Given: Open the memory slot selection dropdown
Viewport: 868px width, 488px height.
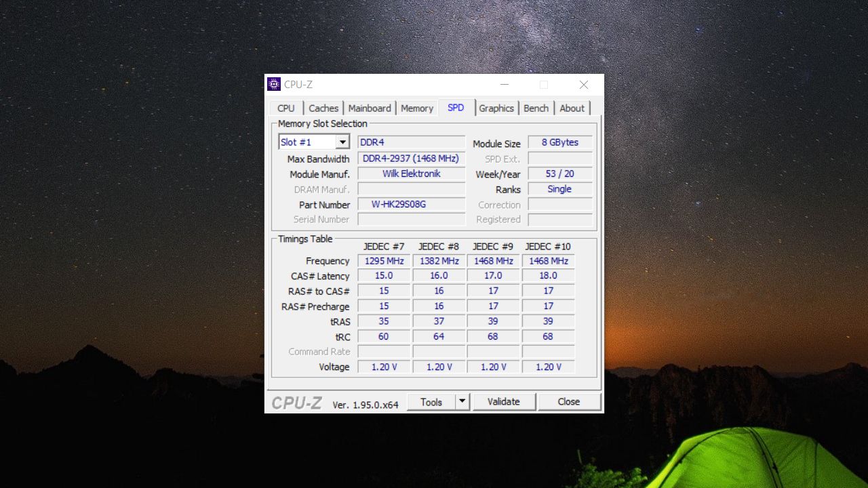Looking at the screenshot, I should click(x=343, y=142).
